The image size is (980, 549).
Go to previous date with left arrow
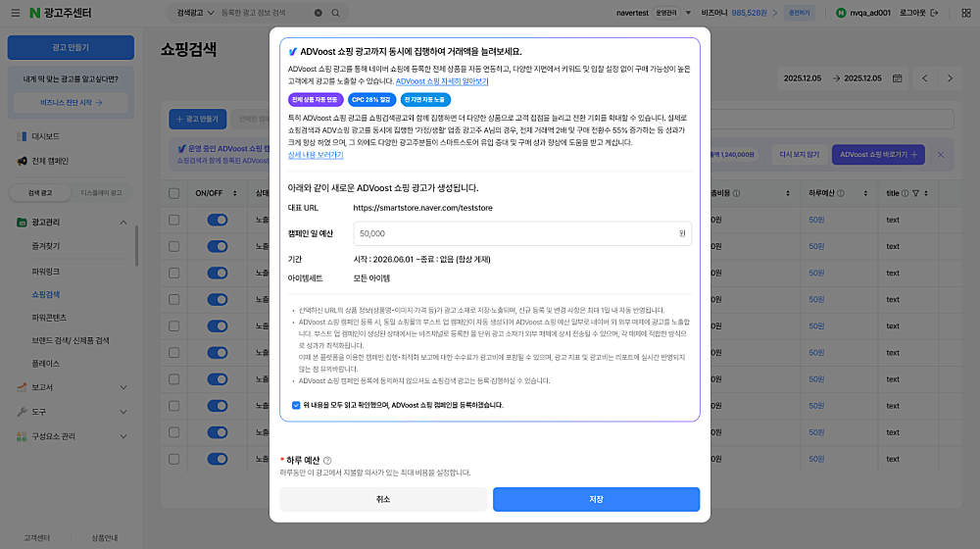[925, 78]
